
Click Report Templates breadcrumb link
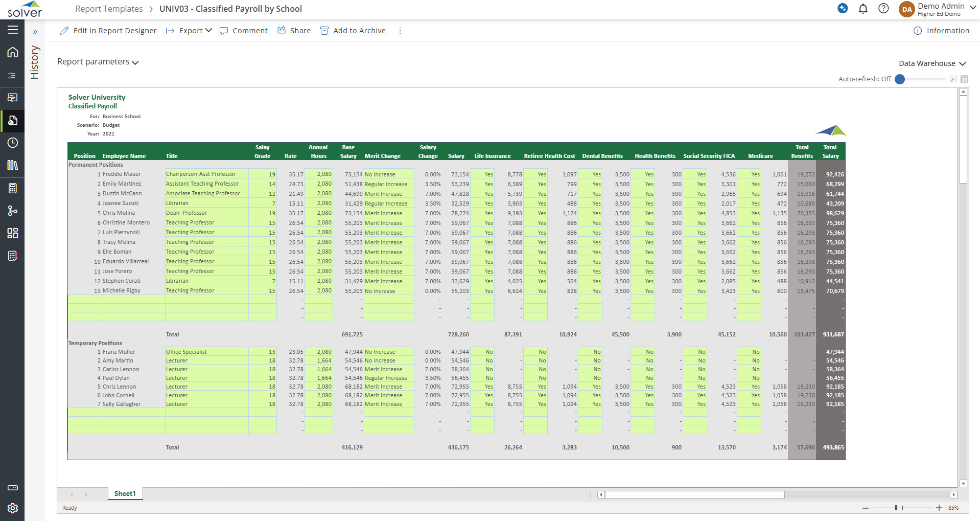[109, 9]
